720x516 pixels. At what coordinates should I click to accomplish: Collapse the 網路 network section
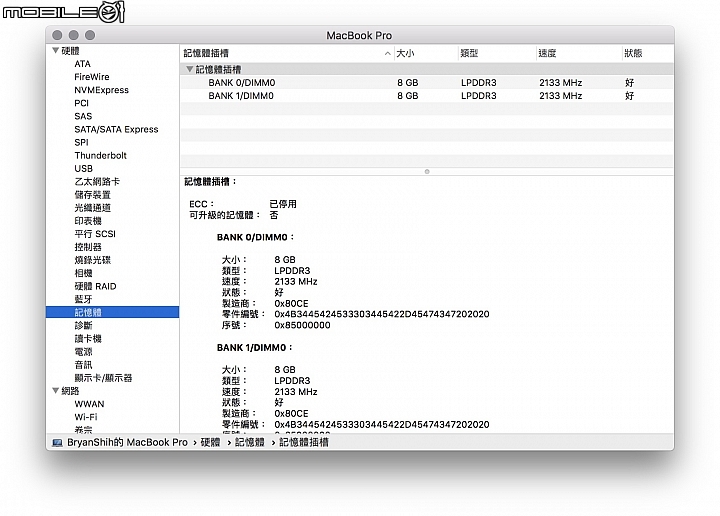pos(55,391)
